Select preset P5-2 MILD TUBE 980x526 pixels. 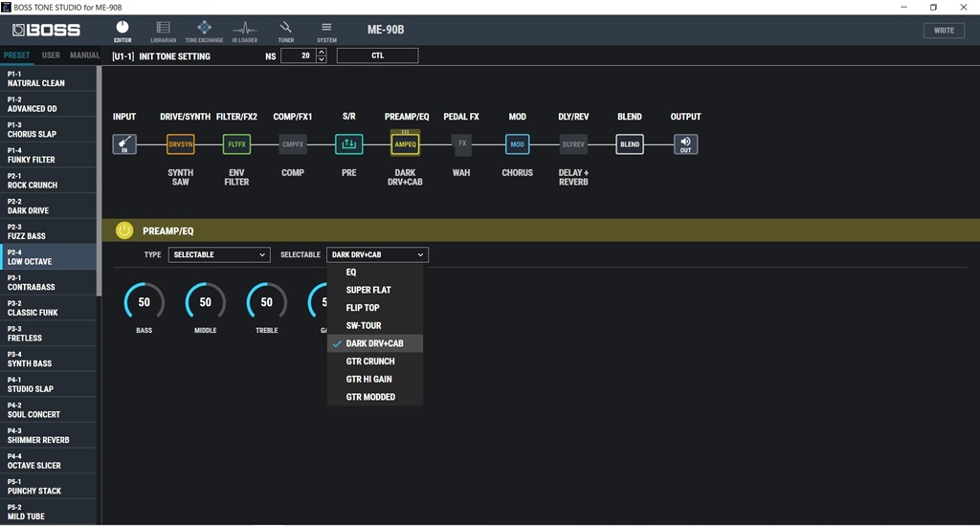48,513
